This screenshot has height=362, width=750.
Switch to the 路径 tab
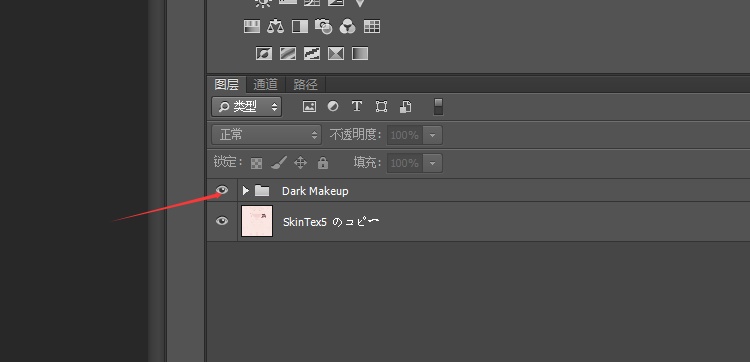coord(305,85)
